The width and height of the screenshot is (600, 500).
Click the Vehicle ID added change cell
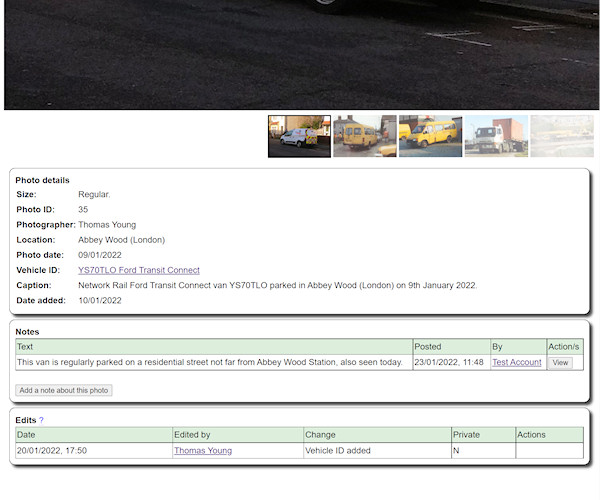coord(338,451)
